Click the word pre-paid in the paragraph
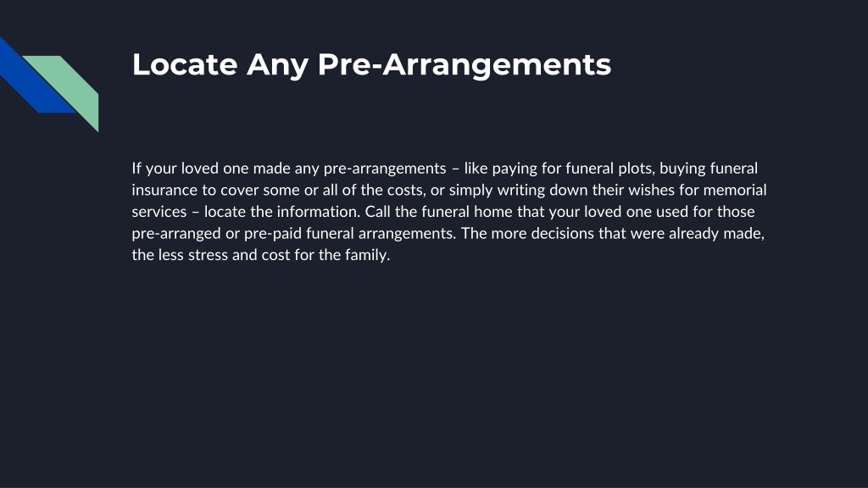868x488 pixels. (273, 234)
